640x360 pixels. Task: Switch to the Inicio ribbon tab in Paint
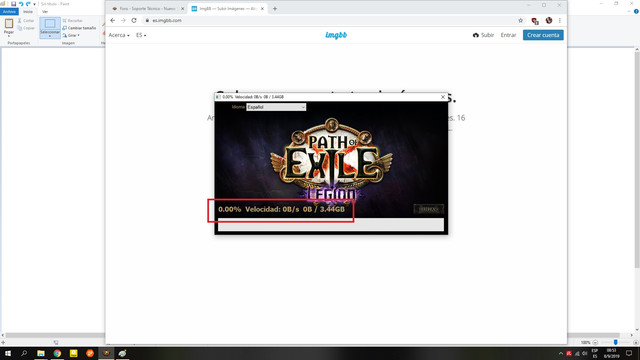[x=28, y=11]
